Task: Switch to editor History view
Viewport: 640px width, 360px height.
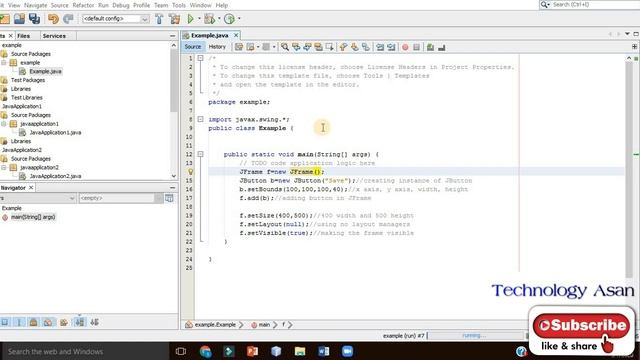Action: coord(217,47)
